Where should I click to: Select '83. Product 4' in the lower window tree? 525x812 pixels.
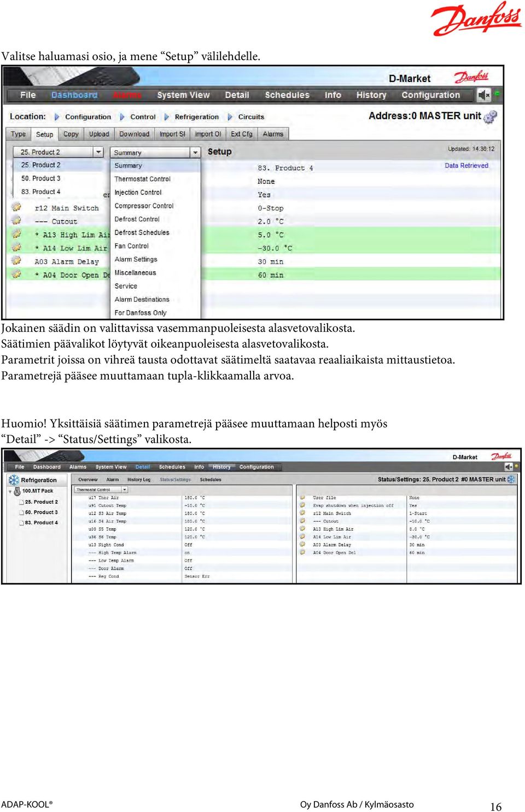42,523
